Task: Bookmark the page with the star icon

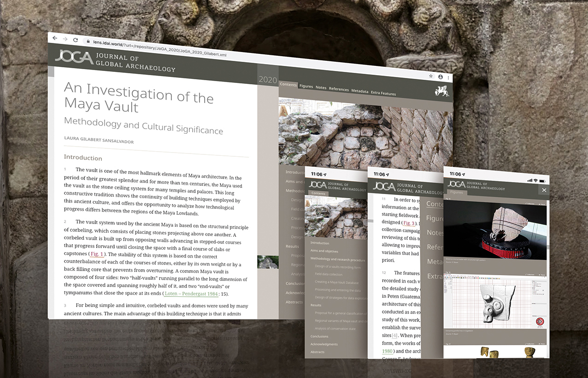Action: coord(431,76)
